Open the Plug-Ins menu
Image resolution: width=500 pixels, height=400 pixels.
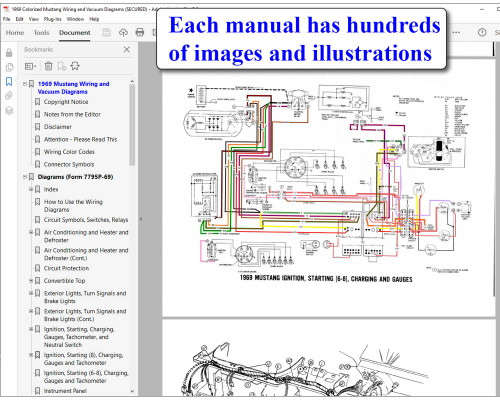tap(53, 19)
